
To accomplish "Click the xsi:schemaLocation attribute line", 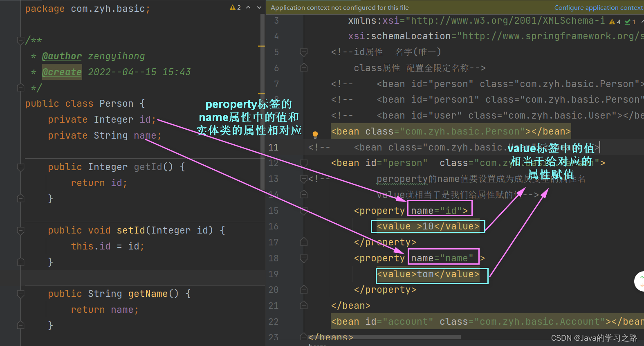I will tap(496, 36).
